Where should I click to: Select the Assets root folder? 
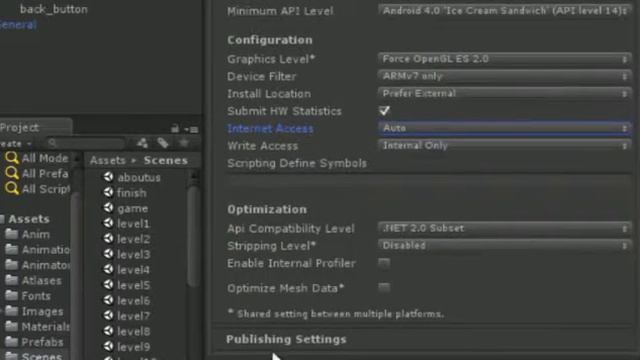pyautogui.click(x=29, y=219)
